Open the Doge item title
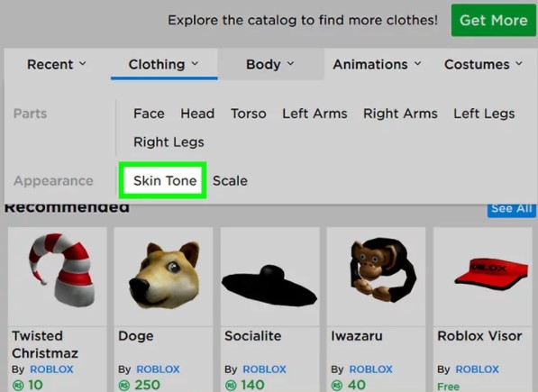This screenshot has width=538, height=392. tap(136, 336)
